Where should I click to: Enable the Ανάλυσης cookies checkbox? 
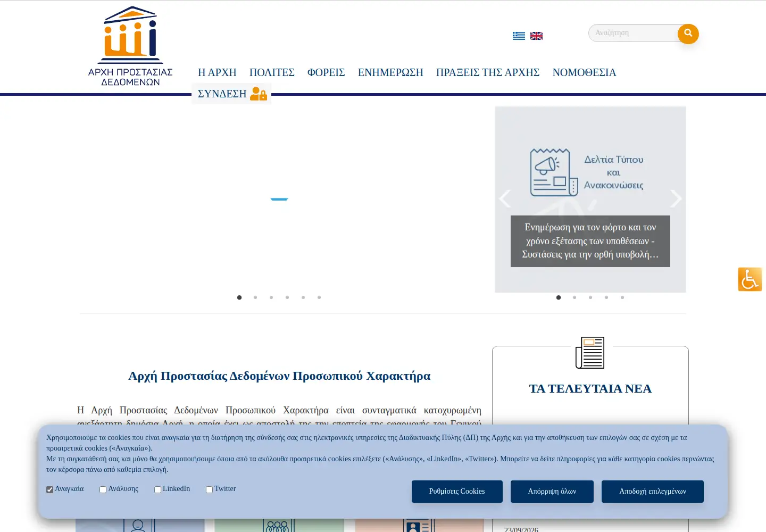[x=103, y=489]
